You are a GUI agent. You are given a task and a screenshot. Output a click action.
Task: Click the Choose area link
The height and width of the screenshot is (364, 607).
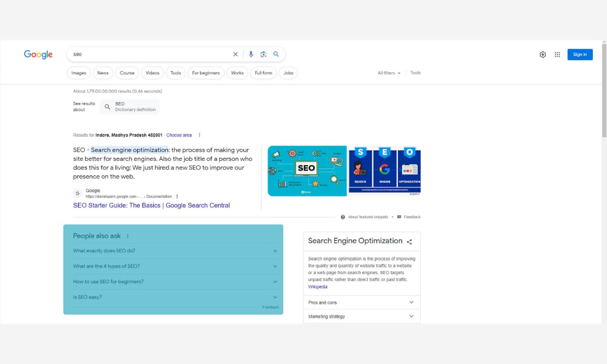pyautogui.click(x=179, y=135)
